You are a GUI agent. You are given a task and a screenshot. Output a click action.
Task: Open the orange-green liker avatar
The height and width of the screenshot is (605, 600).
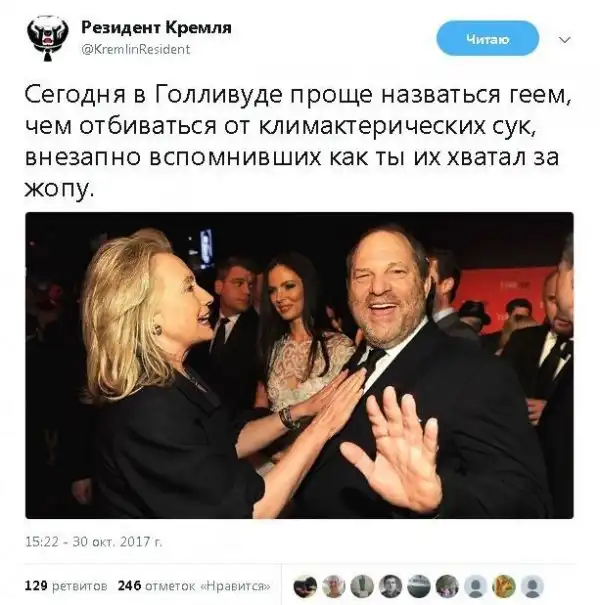(x=504, y=586)
